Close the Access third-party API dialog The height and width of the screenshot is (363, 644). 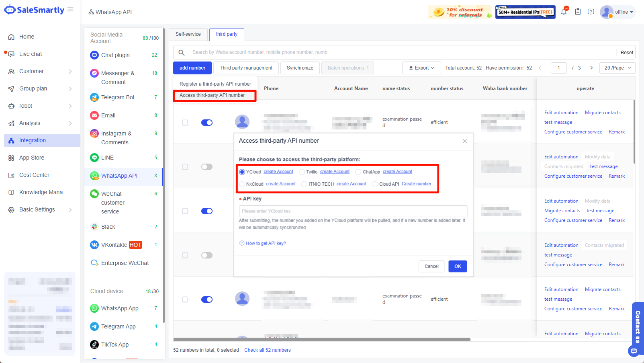465,141
